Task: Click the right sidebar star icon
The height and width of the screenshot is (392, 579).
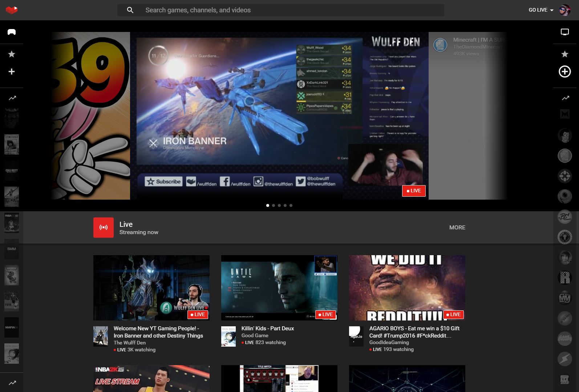Action: tap(564, 54)
